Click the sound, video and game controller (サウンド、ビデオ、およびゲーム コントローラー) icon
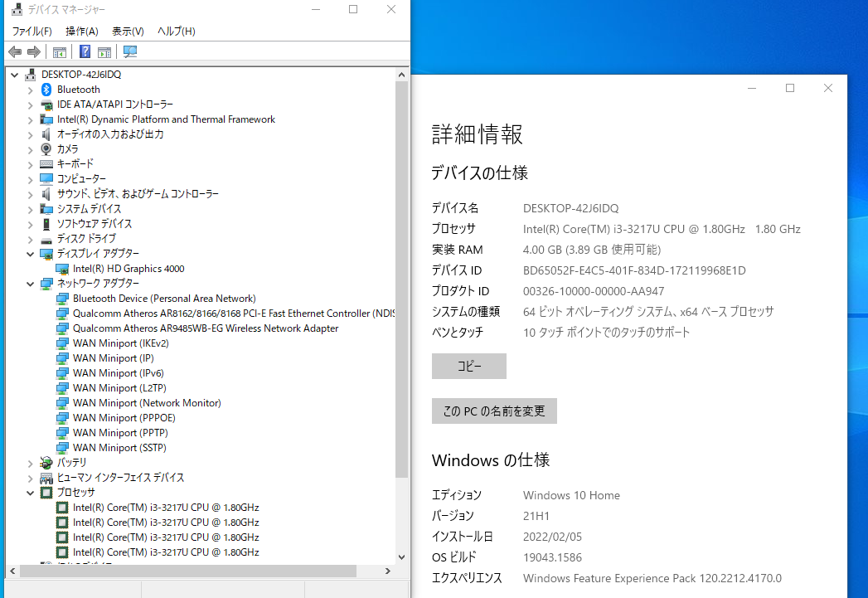This screenshot has width=868, height=598. point(46,194)
